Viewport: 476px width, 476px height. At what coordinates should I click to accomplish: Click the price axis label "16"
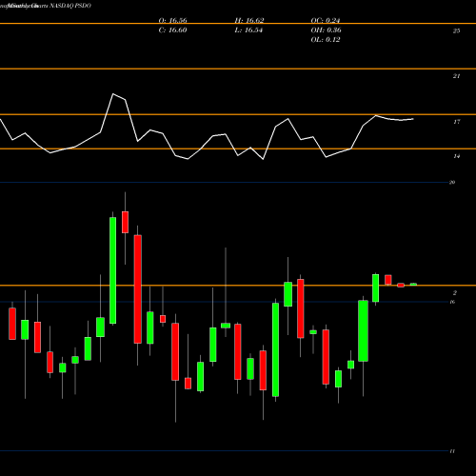click(x=452, y=302)
